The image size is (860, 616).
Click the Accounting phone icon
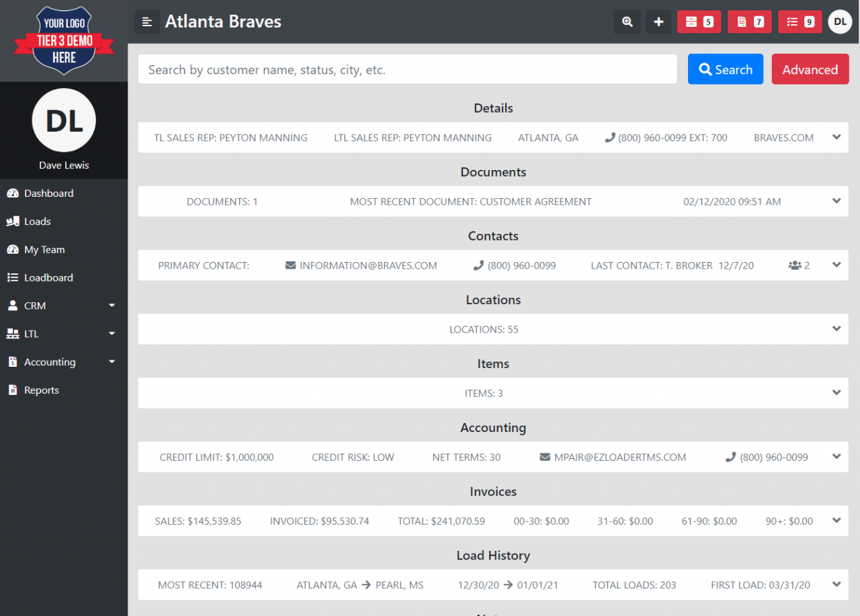(x=731, y=457)
